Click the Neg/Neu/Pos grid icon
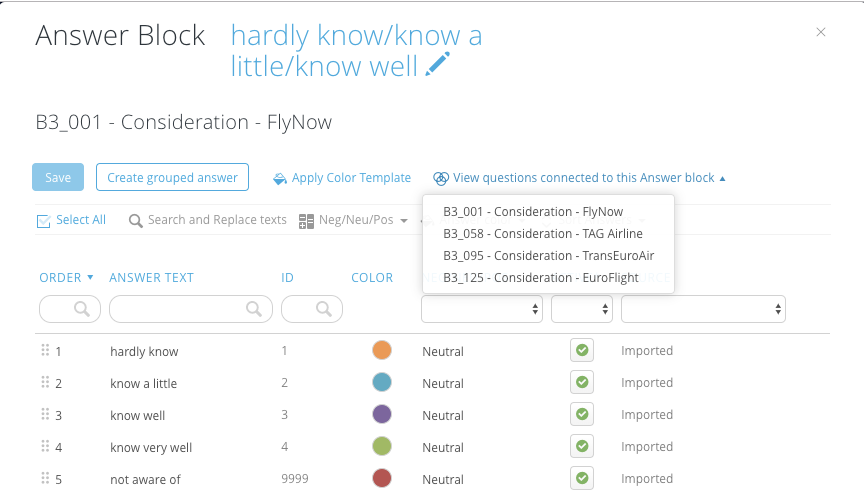The width and height of the screenshot is (864, 502). pyautogui.click(x=306, y=222)
